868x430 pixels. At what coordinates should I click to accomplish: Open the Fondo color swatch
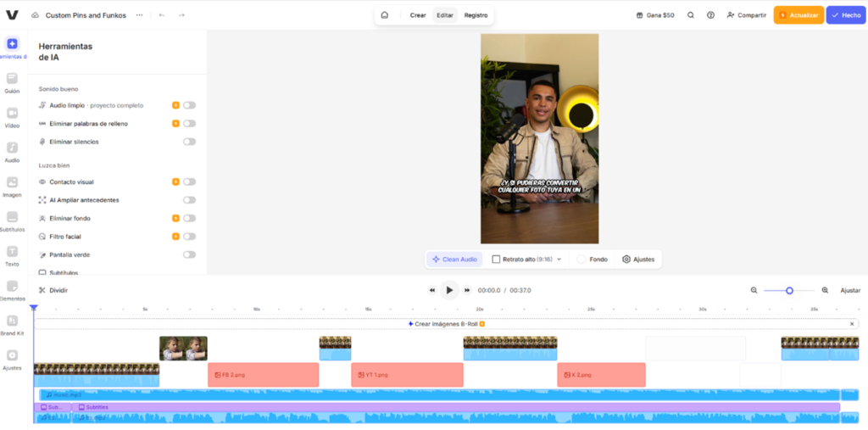point(581,260)
